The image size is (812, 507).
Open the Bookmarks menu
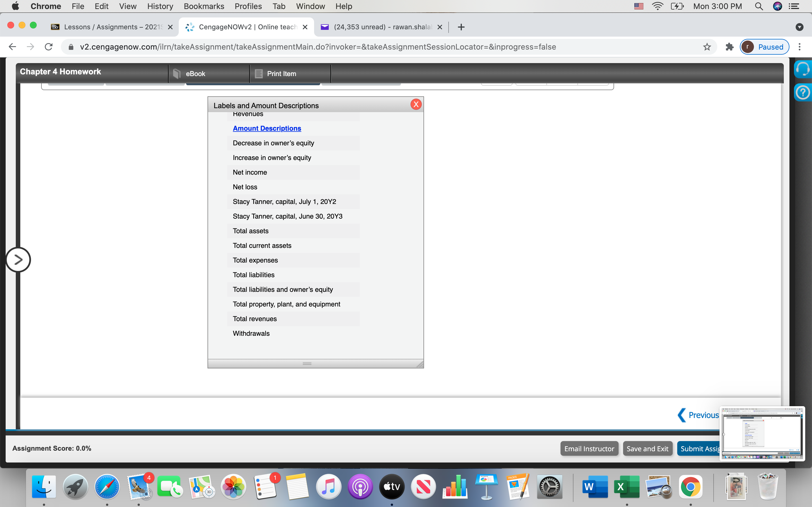[204, 6]
